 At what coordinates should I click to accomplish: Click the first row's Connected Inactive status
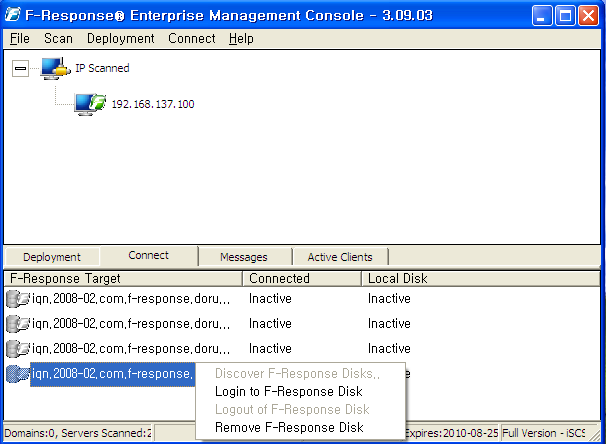(270, 299)
